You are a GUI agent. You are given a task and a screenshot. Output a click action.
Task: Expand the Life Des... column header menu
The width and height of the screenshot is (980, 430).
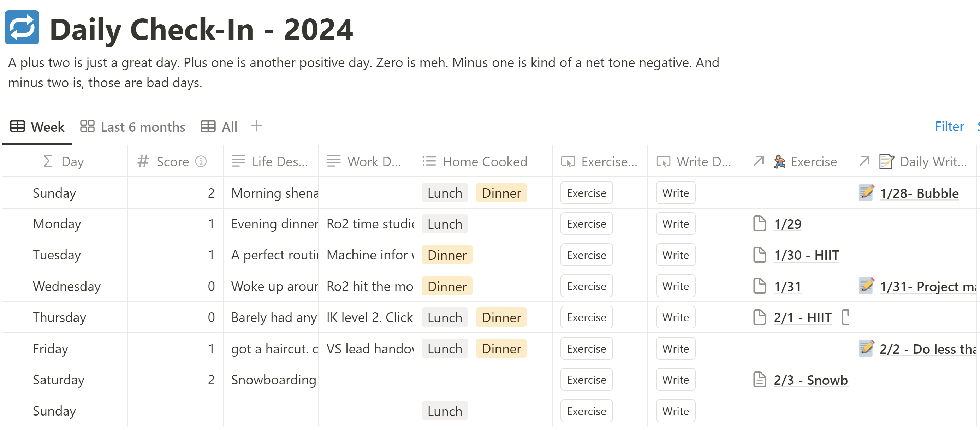click(279, 162)
